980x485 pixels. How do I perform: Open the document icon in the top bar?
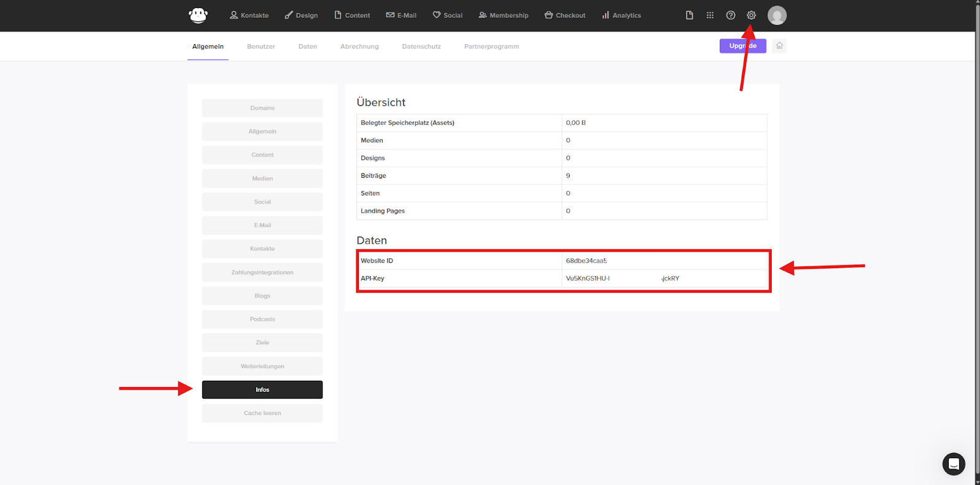tap(689, 15)
